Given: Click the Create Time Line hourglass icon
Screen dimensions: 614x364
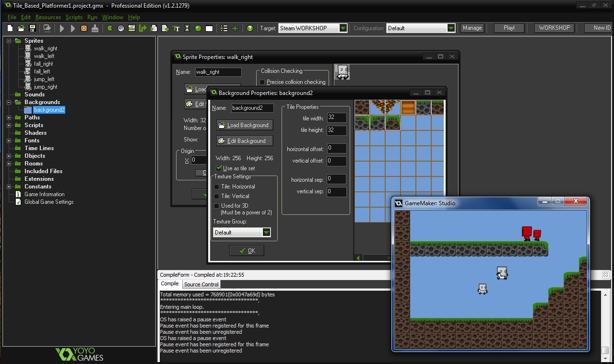Looking at the screenshot, I should (x=187, y=28).
